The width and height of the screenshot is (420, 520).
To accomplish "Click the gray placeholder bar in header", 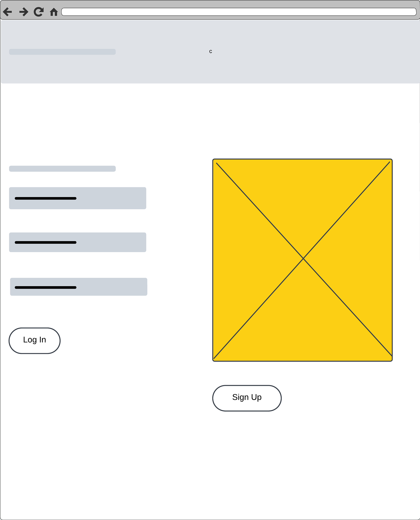I will (x=62, y=52).
